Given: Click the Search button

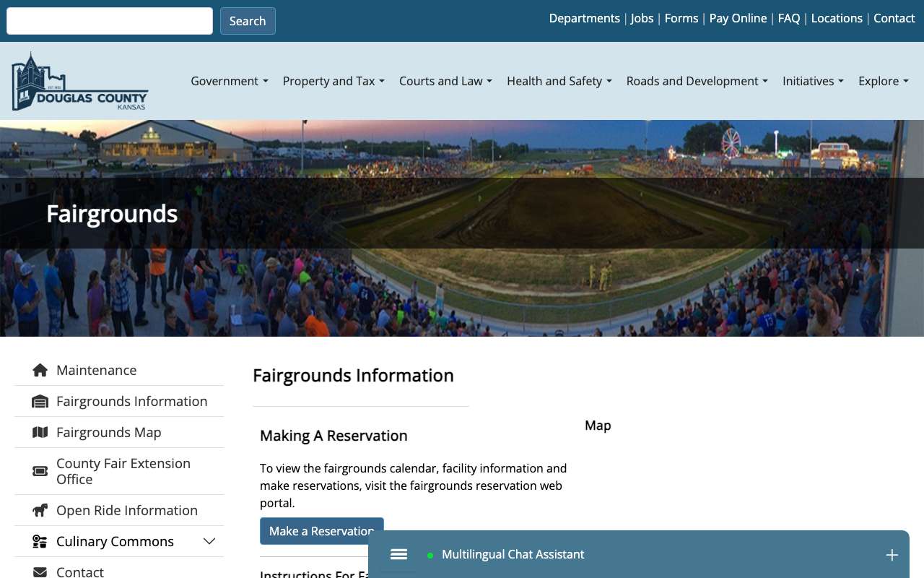Looking at the screenshot, I should pyautogui.click(x=248, y=21).
